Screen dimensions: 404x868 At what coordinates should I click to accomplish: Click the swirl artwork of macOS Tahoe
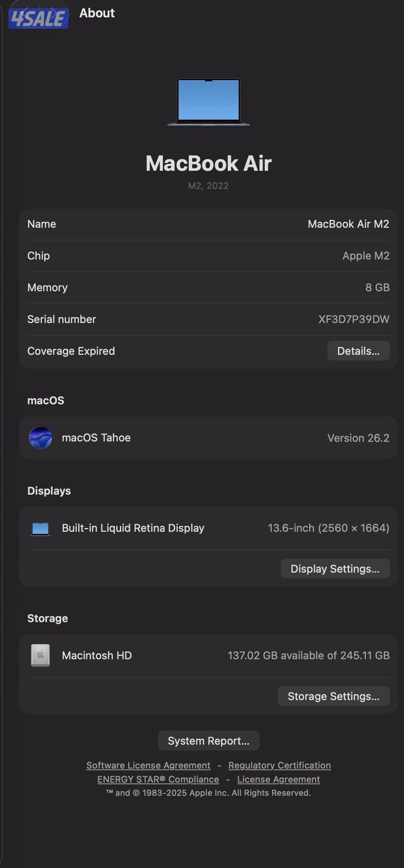[x=40, y=438]
